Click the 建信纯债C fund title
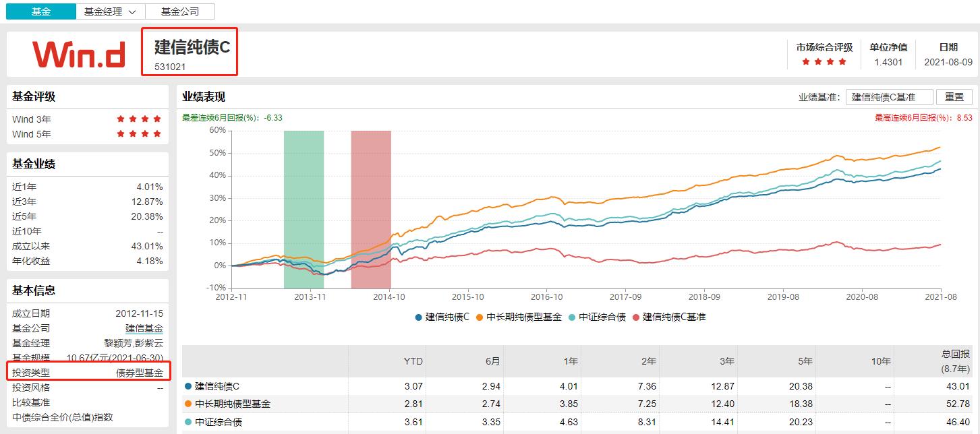Screen dimensions: 980x434 tap(192, 47)
